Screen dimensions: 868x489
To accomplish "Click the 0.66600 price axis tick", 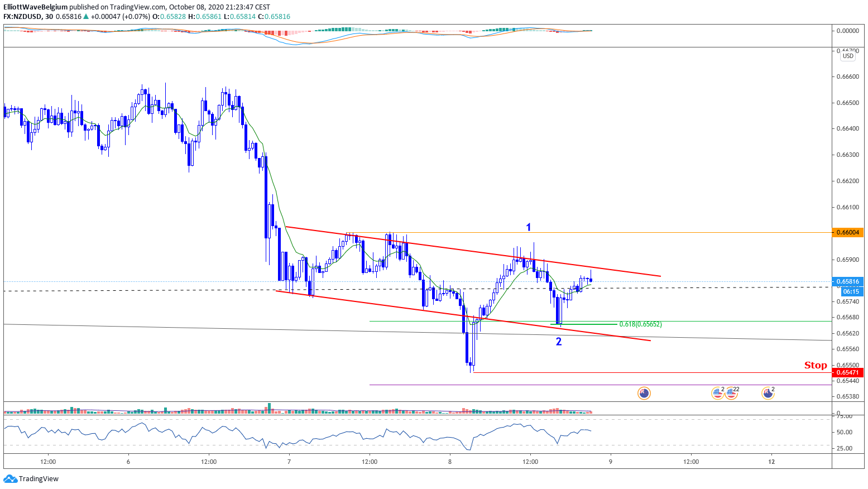I will (847, 76).
